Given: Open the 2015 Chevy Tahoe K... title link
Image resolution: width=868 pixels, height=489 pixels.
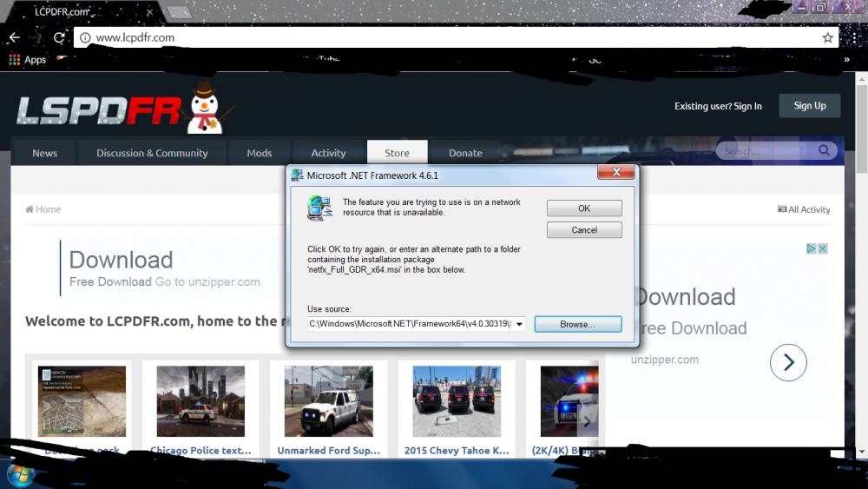Looking at the screenshot, I should pos(457,450).
